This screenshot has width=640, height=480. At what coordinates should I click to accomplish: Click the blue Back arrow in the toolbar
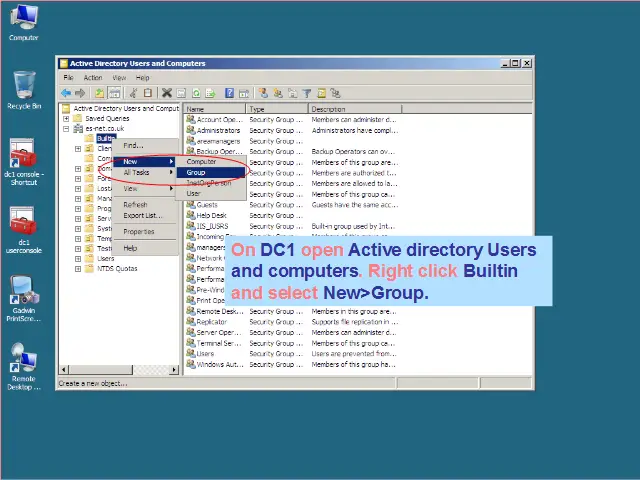click(x=66, y=93)
